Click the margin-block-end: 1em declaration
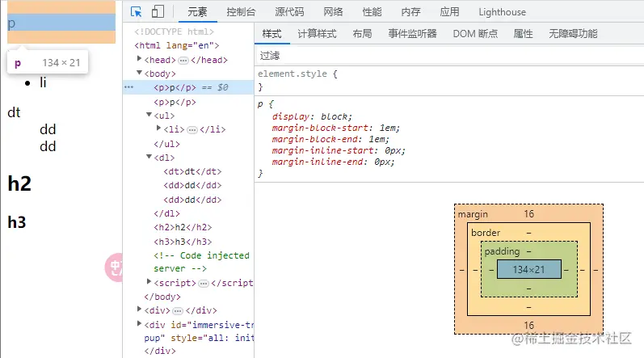Viewport: 644px width, 358px height. tap(330, 139)
